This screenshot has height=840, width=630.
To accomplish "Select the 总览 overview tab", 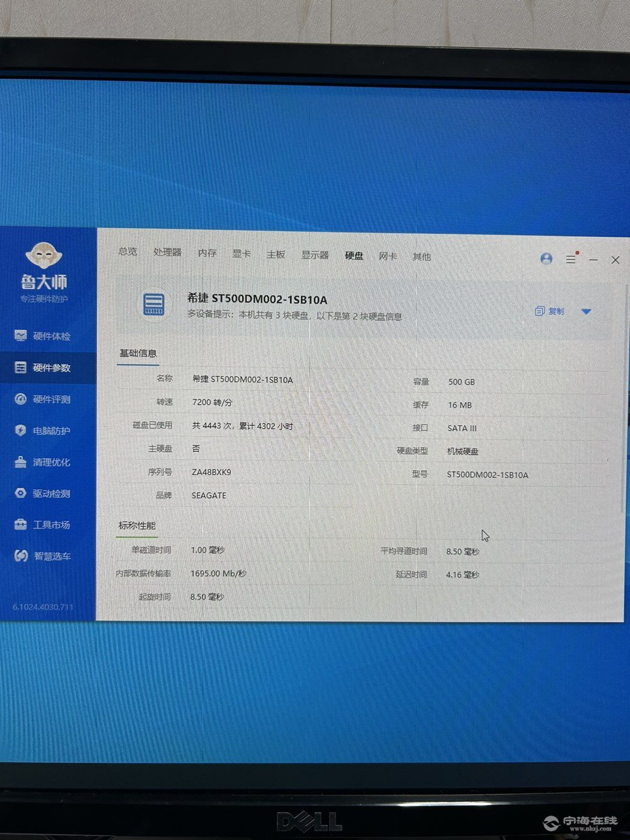I will pos(128,251).
